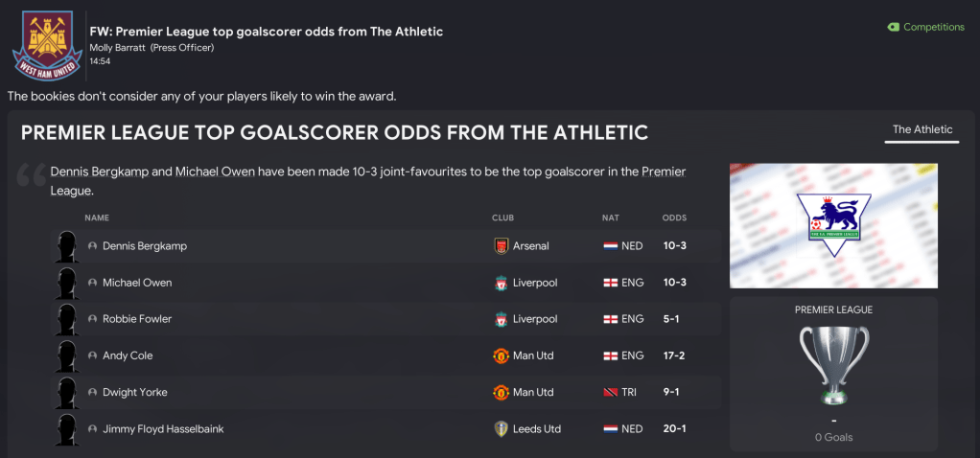980x458 pixels.
Task: Open the Premier League logo image
Action: click(832, 225)
